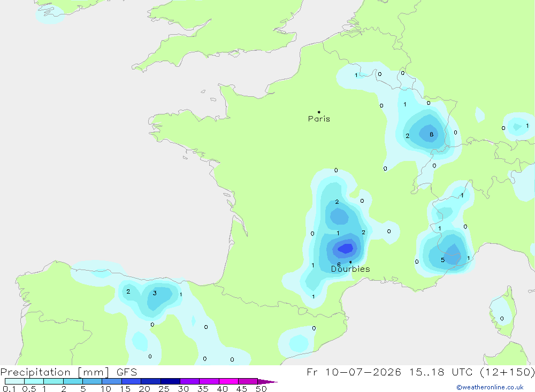Click the Paris city label
535x392 pixels.
click(x=319, y=119)
